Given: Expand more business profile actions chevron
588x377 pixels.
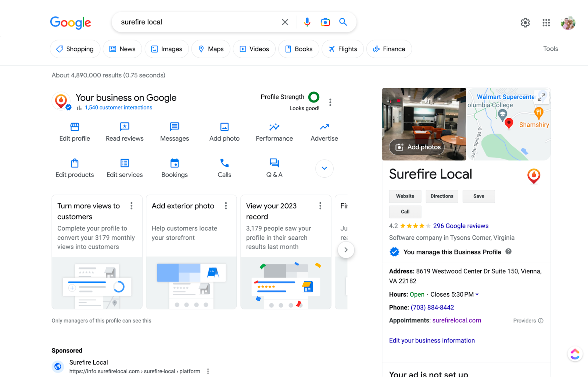Looking at the screenshot, I should click(324, 168).
